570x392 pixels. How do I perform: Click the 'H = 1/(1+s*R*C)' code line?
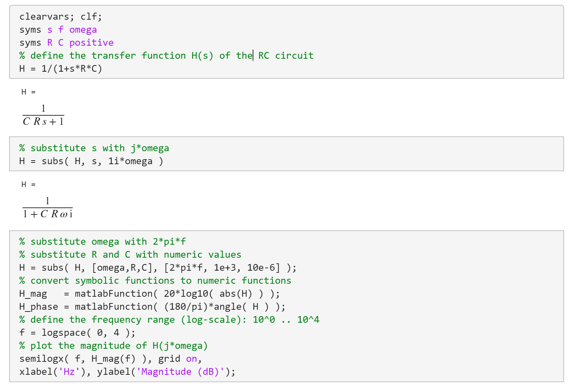(60, 69)
